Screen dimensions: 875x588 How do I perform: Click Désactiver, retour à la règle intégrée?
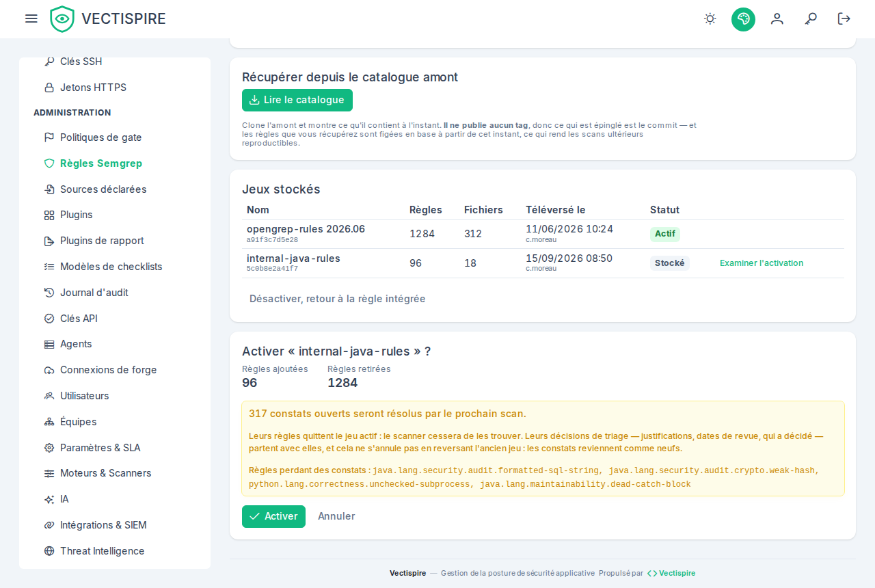[338, 299]
